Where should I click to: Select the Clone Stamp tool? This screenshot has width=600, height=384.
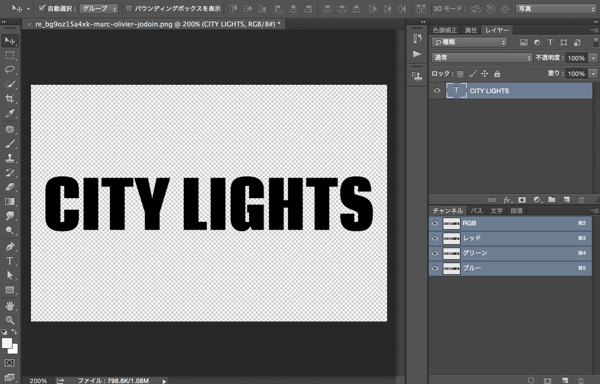coord(10,158)
